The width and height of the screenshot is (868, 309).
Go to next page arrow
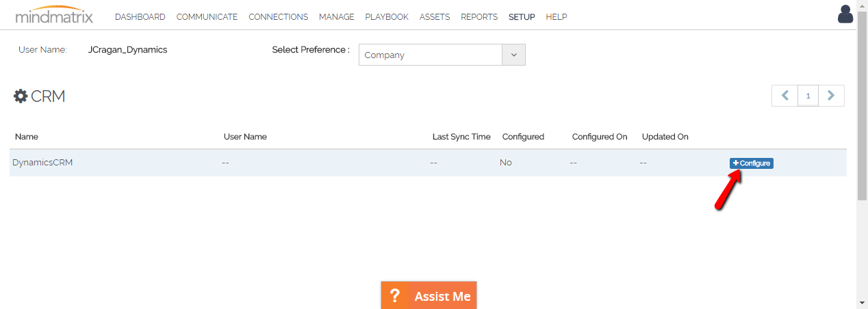pyautogui.click(x=831, y=96)
